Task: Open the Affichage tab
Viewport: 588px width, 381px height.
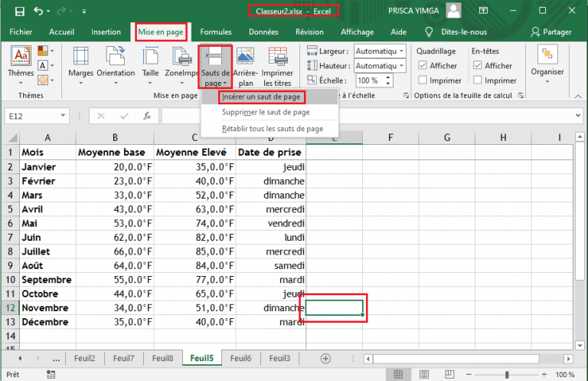Action: [357, 32]
